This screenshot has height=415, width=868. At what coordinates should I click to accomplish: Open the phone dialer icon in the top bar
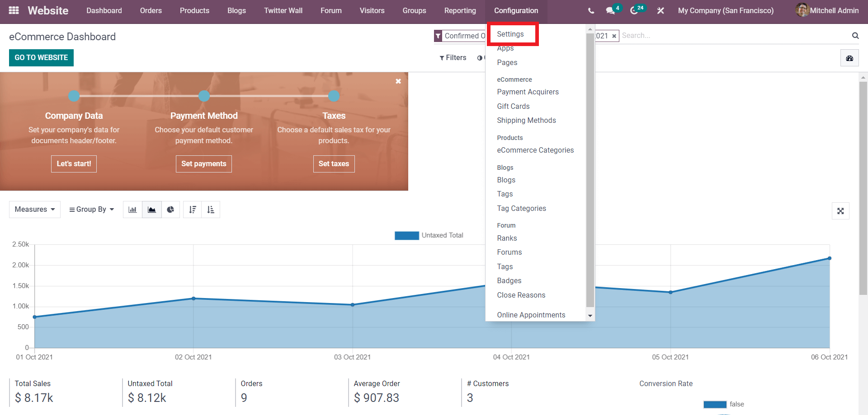click(x=590, y=10)
